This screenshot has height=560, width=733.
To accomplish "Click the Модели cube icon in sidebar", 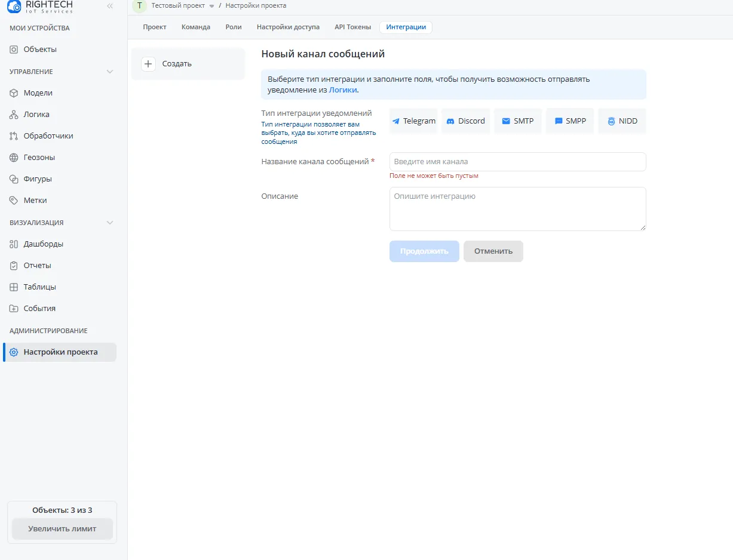I will [x=14, y=93].
